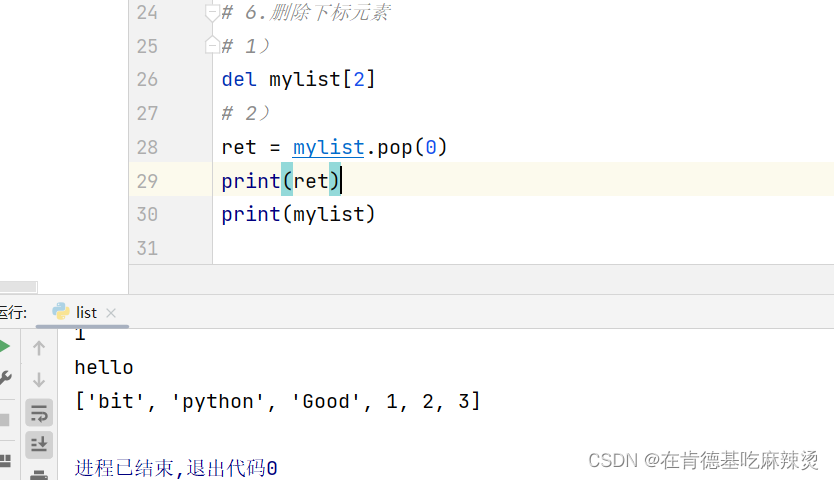The height and width of the screenshot is (480, 834).
Task: Collapse comment fold marker on line 24
Action: pos(212,13)
